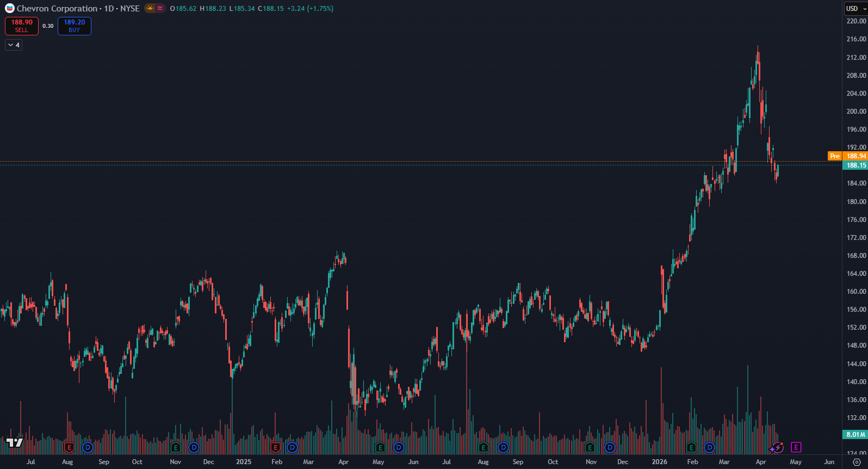Open the dividend marker just before Dec 2024
This screenshot has width=868, height=469.
click(194, 448)
